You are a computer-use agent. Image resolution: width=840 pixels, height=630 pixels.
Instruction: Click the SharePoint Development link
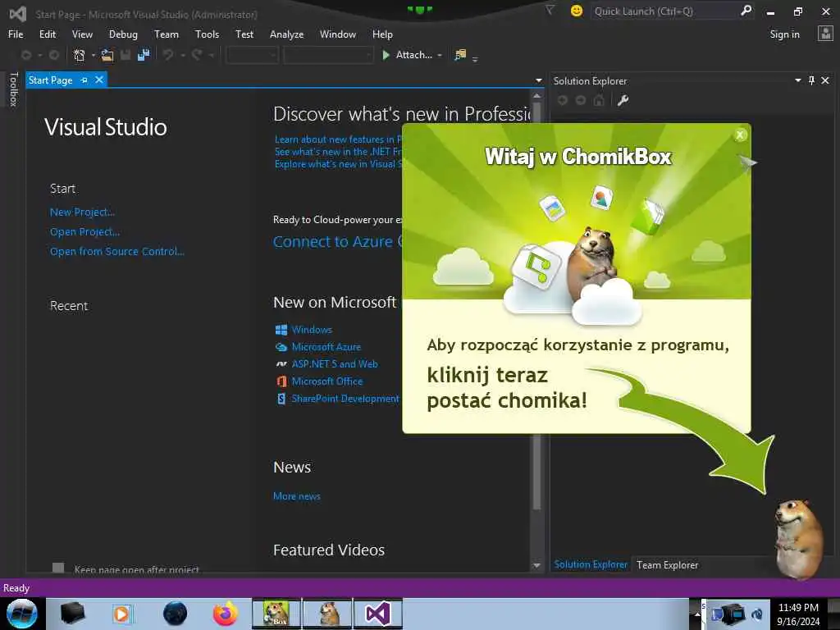click(345, 399)
